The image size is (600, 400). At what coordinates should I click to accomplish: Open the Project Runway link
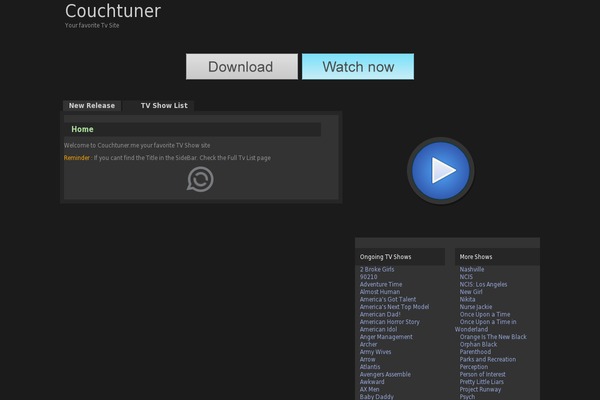480,389
